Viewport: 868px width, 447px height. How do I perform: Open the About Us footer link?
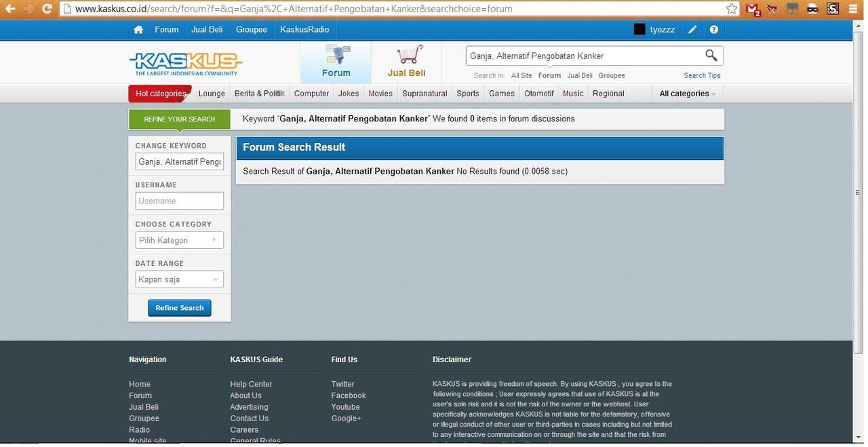tap(245, 395)
